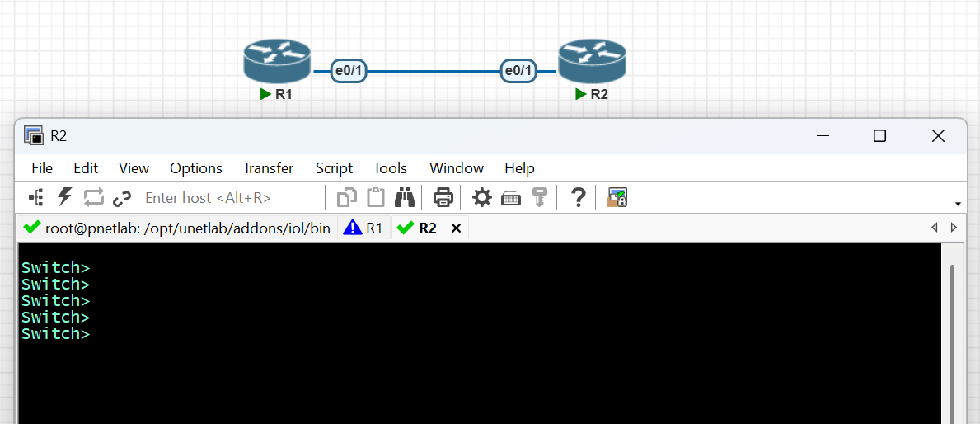Image resolution: width=980 pixels, height=424 pixels.
Task: Open the Help menu
Action: click(519, 168)
